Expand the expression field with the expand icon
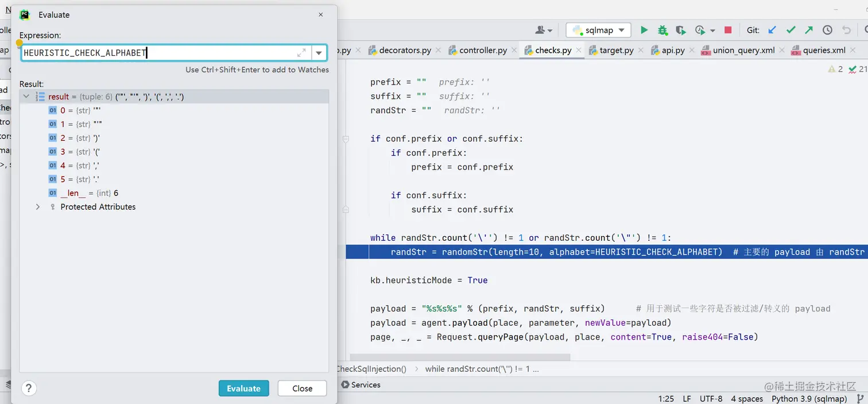868x404 pixels. (301, 53)
